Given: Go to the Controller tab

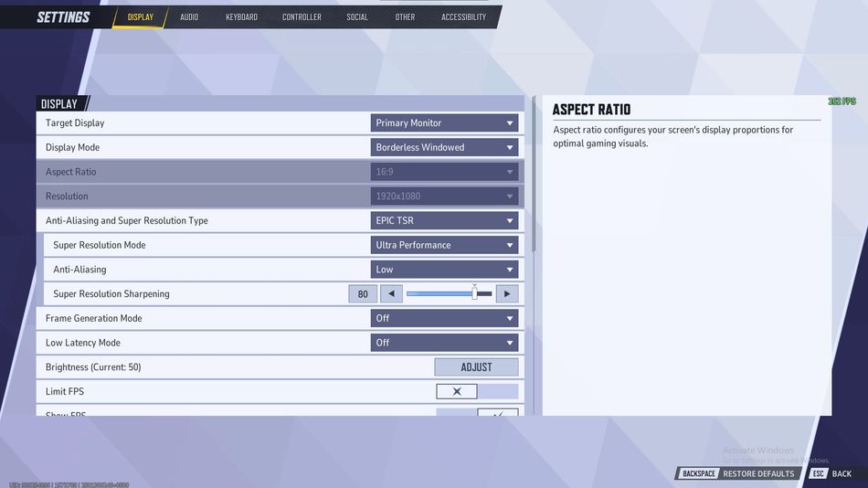Looking at the screenshot, I should tap(302, 17).
